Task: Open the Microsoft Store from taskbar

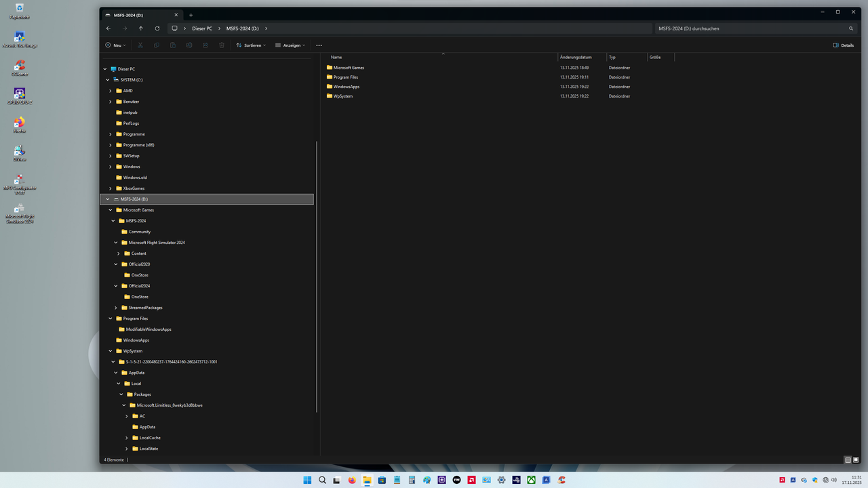Action: click(382, 480)
